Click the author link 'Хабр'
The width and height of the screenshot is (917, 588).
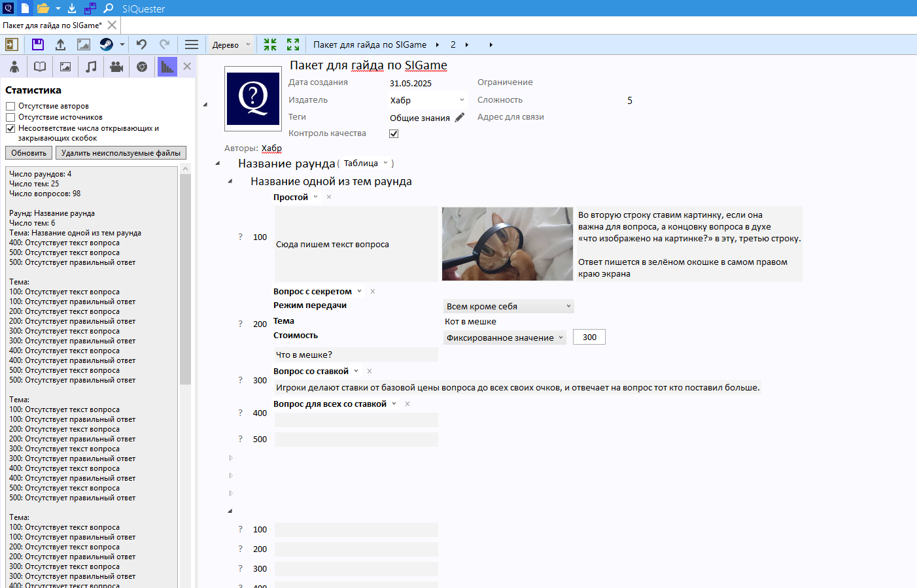271,148
